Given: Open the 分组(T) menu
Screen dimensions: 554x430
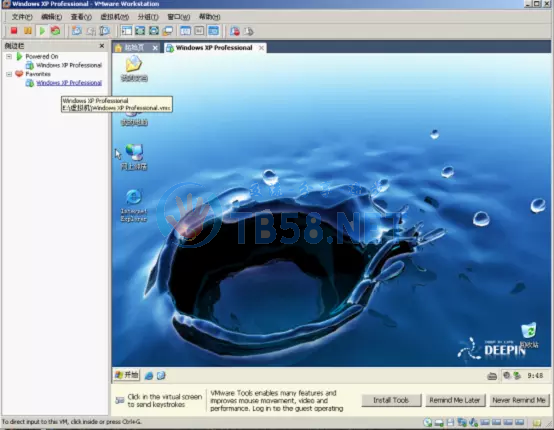Looking at the screenshot, I should (x=148, y=17).
